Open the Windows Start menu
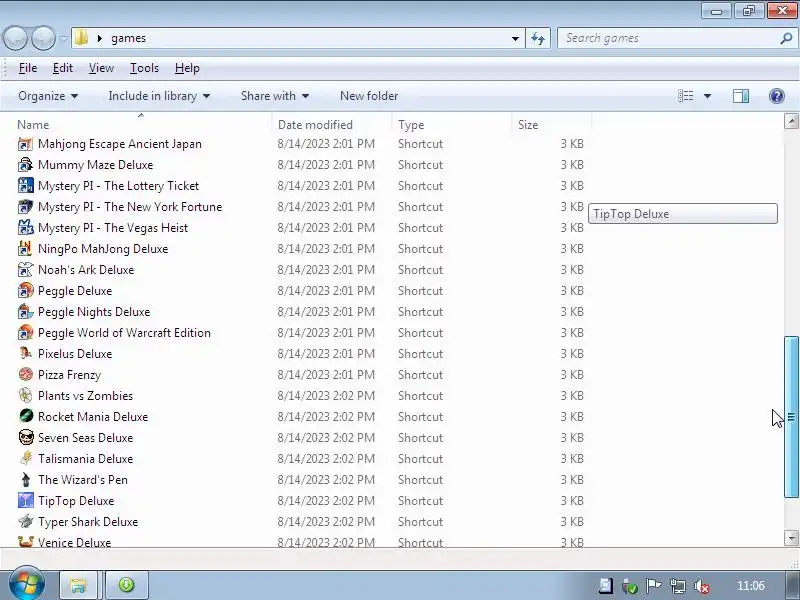This screenshot has width=800, height=600. 27,584
